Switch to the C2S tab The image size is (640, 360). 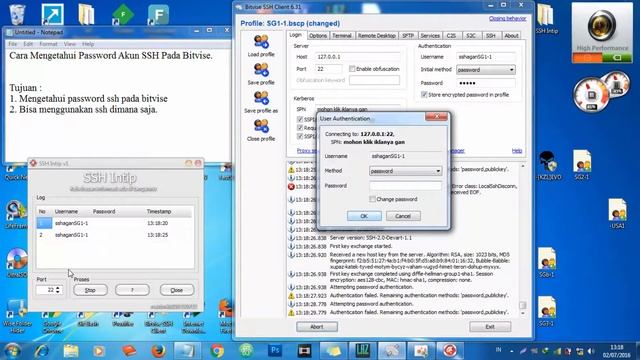click(x=451, y=36)
